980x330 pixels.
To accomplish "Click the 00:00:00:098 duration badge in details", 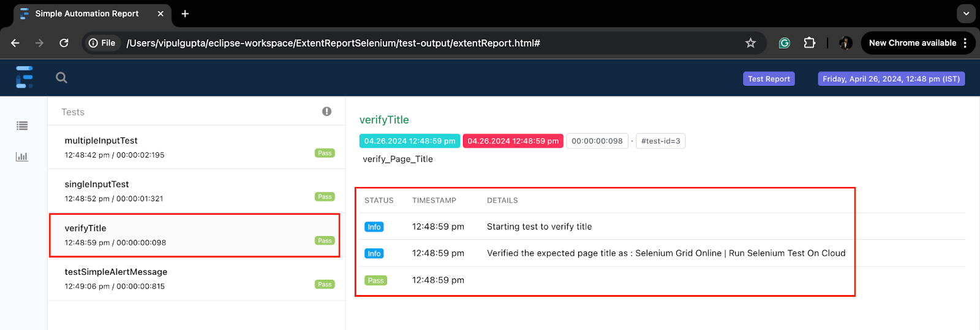I will point(597,141).
